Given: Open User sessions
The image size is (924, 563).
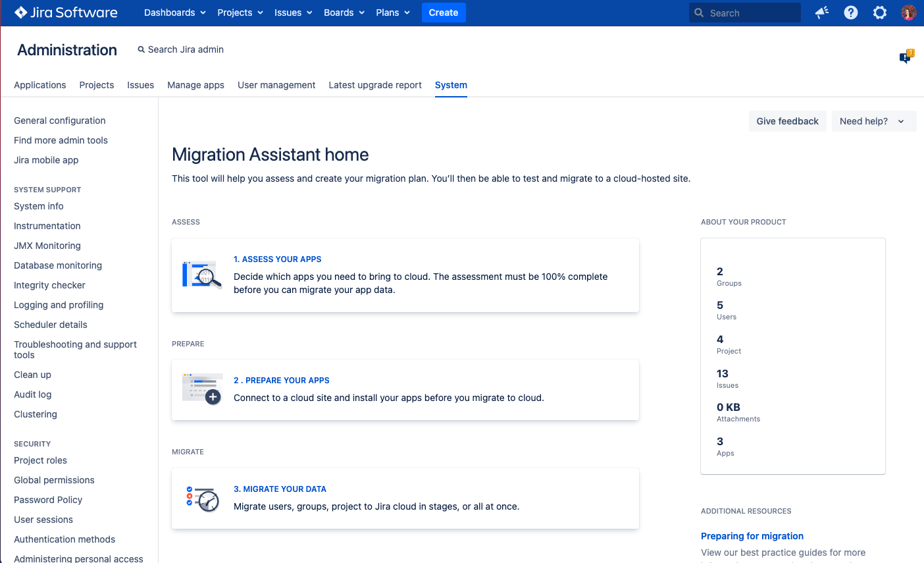Looking at the screenshot, I should [x=43, y=520].
